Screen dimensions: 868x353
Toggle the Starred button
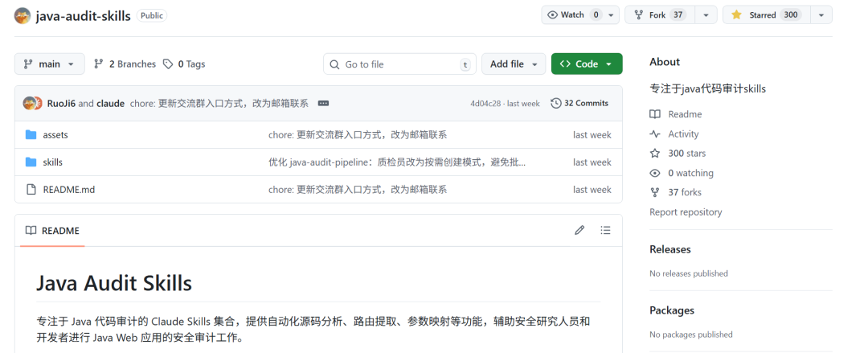coord(767,15)
